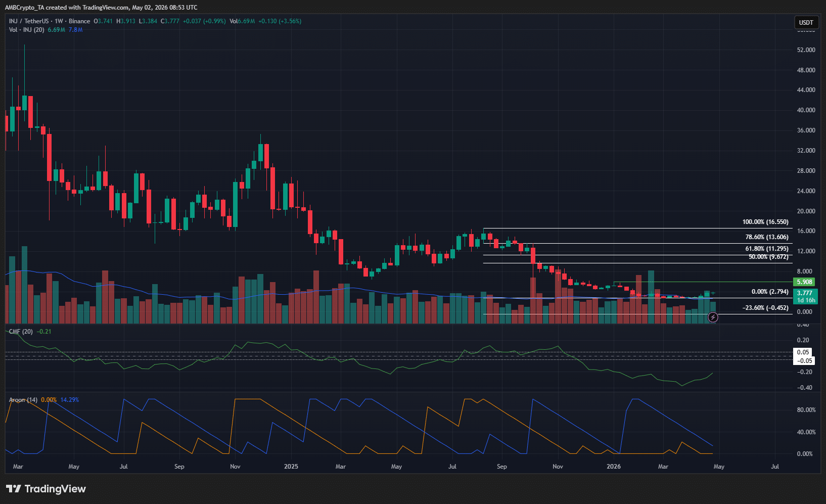Click the 0.05 CMF level label
This screenshot has height=504, width=826.
click(x=804, y=352)
